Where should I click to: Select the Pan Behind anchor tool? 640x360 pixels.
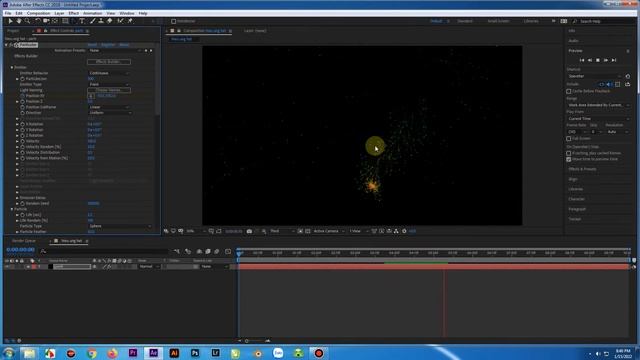coord(55,21)
